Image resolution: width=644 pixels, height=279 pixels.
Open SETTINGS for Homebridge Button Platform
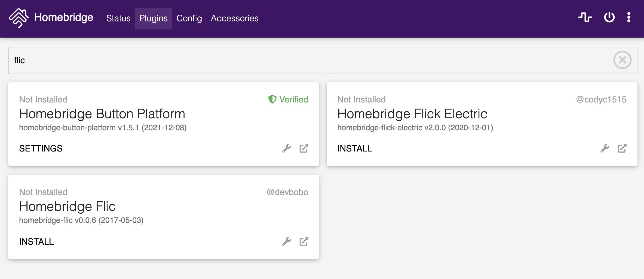[x=41, y=148]
